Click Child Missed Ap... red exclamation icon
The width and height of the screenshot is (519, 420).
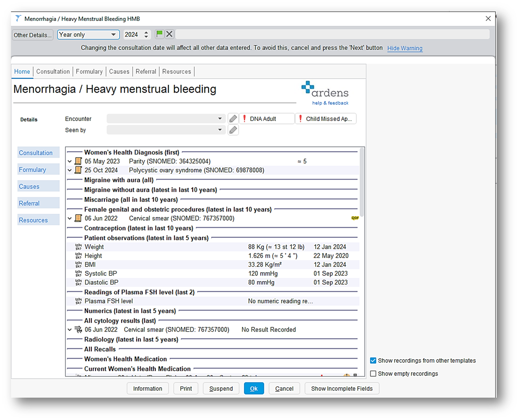pos(301,119)
